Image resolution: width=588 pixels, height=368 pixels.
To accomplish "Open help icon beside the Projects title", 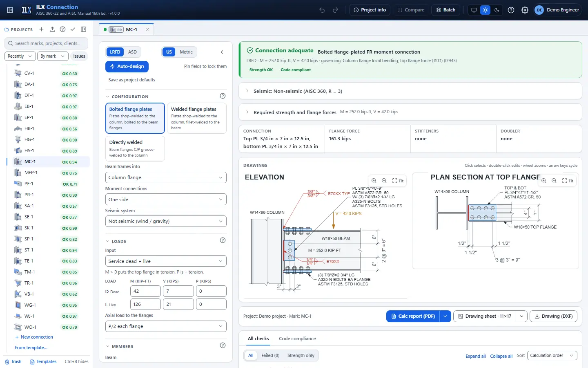I will coord(62,29).
